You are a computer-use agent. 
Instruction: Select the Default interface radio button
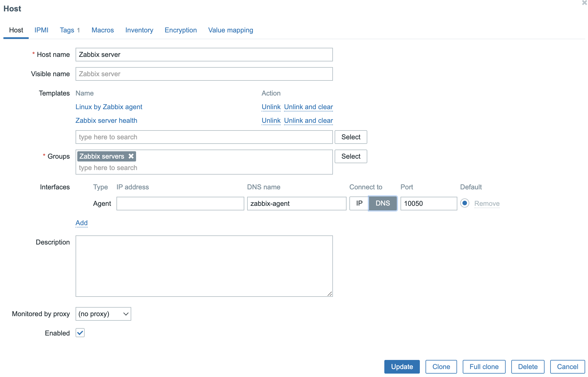pos(465,203)
